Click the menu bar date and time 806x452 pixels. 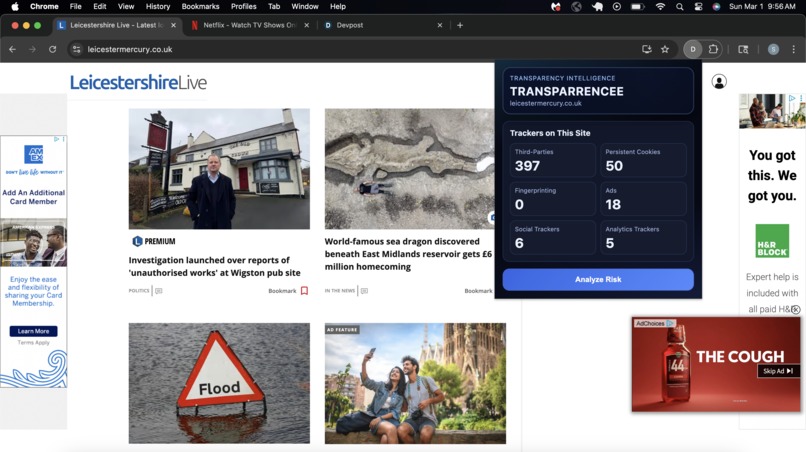[x=762, y=7]
